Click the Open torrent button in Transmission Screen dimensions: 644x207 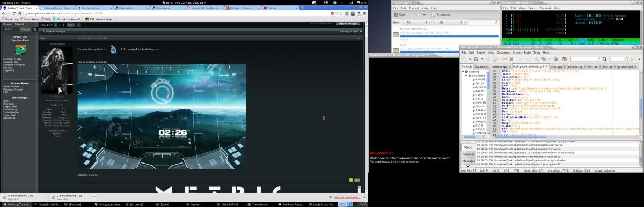click(x=400, y=14)
